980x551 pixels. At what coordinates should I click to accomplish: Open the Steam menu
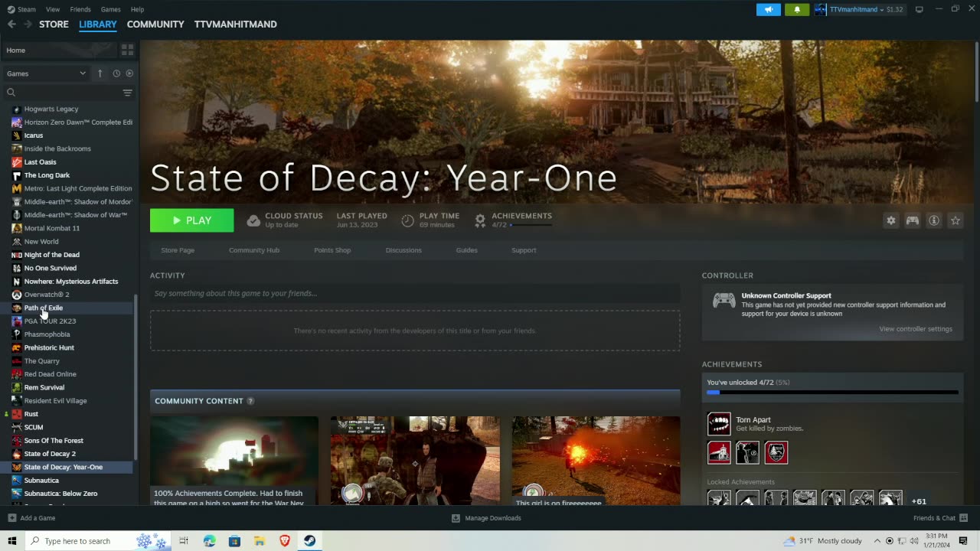[x=21, y=9]
